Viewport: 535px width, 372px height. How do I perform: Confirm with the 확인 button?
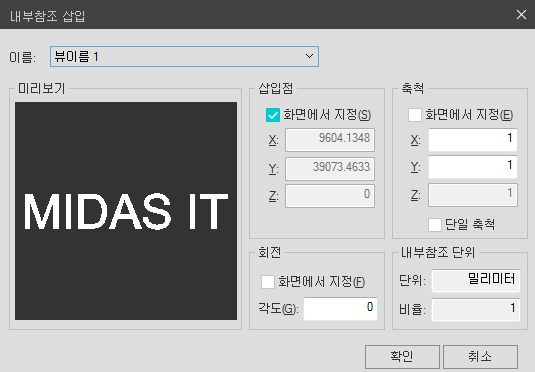(x=402, y=357)
